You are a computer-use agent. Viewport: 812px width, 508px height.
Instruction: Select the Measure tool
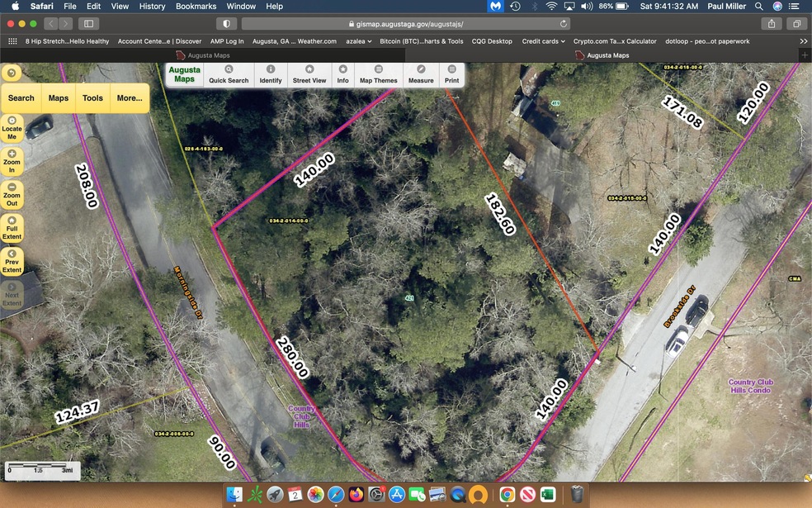point(421,75)
